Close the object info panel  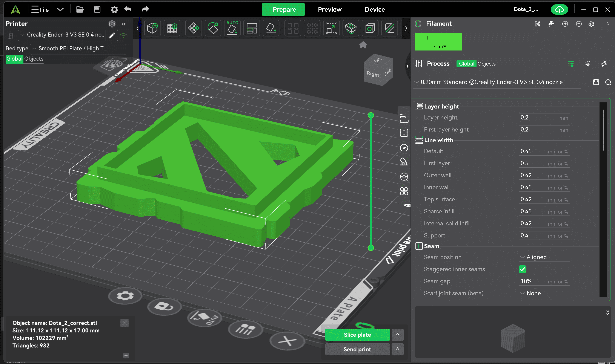pyautogui.click(x=125, y=323)
